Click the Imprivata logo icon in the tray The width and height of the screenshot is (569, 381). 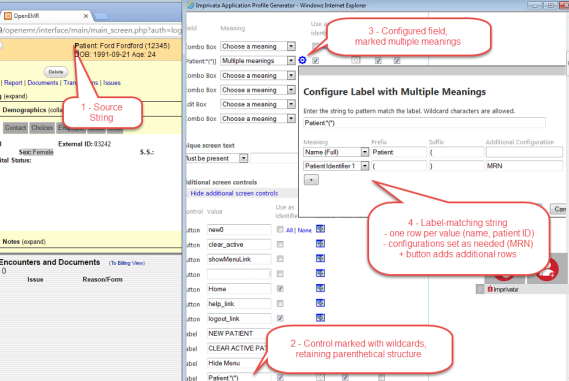(490, 289)
